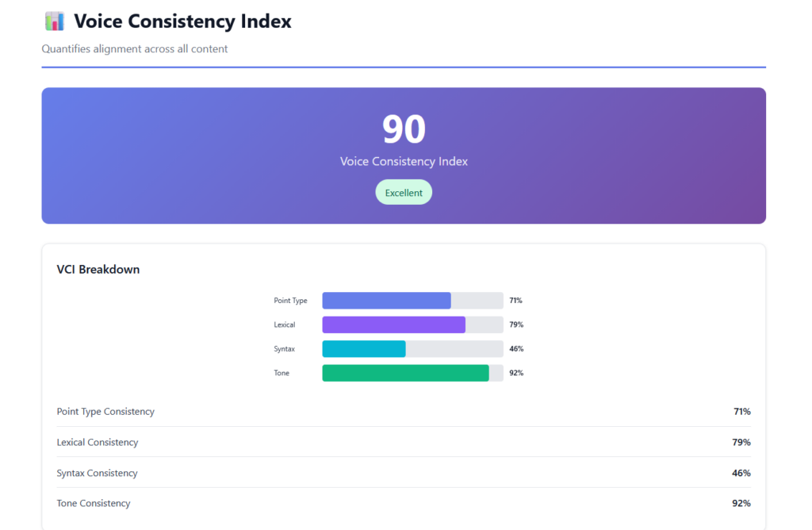Image resolution: width=812 pixels, height=530 pixels.
Task: Click the 46% value beside the Syntax bar
Action: (516, 349)
